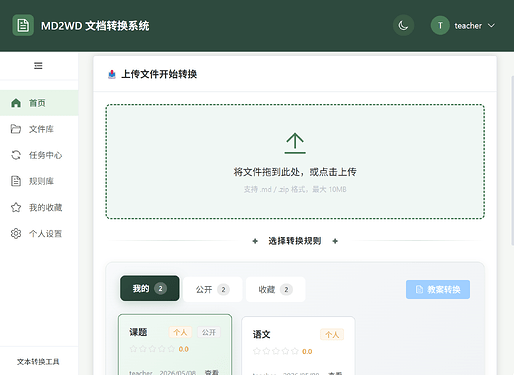Click the 公开 tag on the 课题 card
Image resolution: width=514 pixels, height=375 pixels.
209,332
